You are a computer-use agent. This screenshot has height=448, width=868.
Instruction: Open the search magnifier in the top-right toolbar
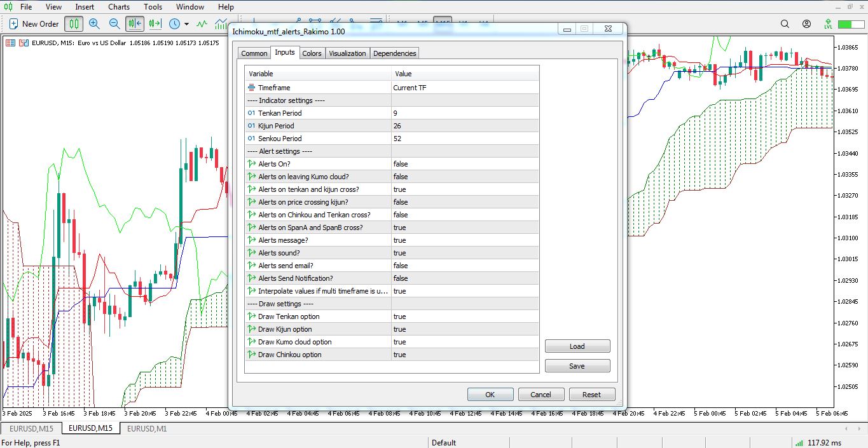click(785, 24)
